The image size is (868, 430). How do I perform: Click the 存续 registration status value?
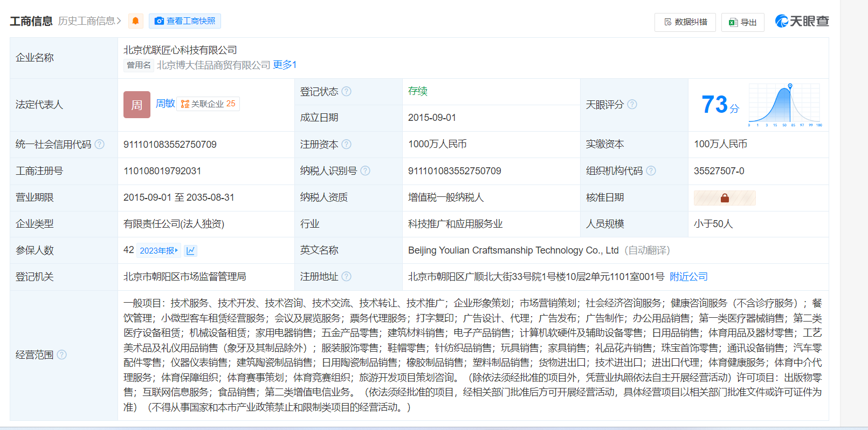point(418,91)
